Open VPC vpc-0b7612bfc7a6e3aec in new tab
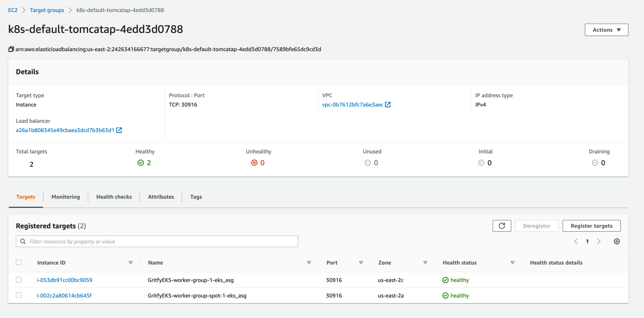This screenshot has width=644, height=318. (x=388, y=104)
